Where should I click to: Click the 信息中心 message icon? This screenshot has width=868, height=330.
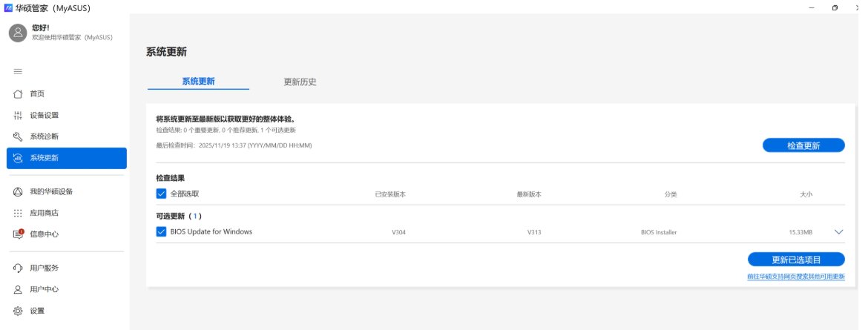18,234
